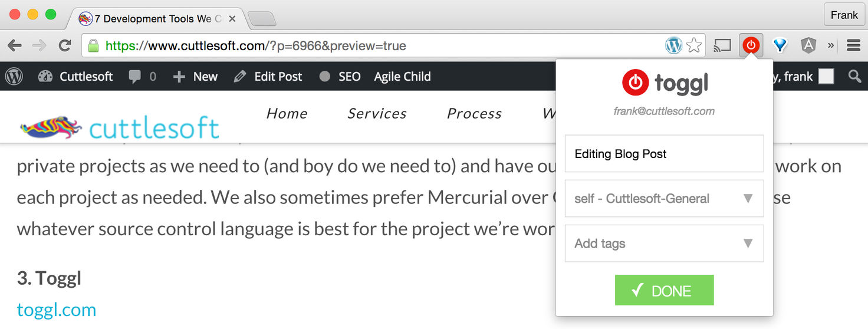Click Edit Post in admin bar

(x=268, y=77)
